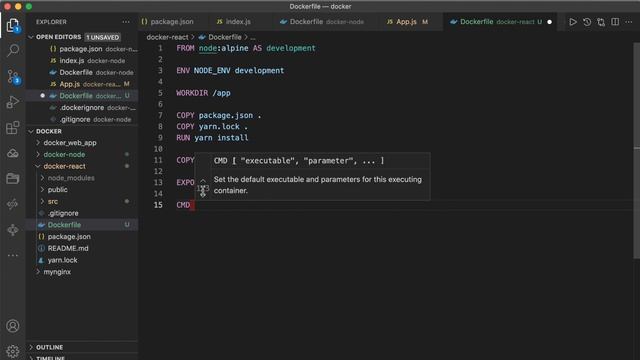Click the node image name on line 1

point(208,48)
